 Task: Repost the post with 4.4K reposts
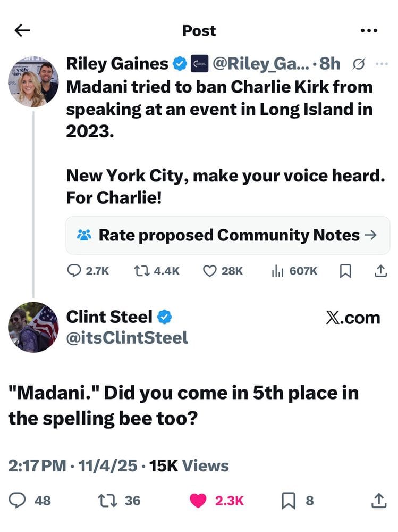point(141,271)
